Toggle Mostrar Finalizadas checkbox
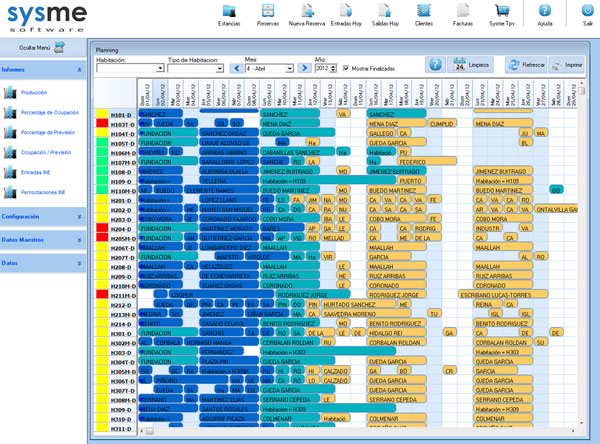The height and width of the screenshot is (444, 600). pyautogui.click(x=346, y=68)
